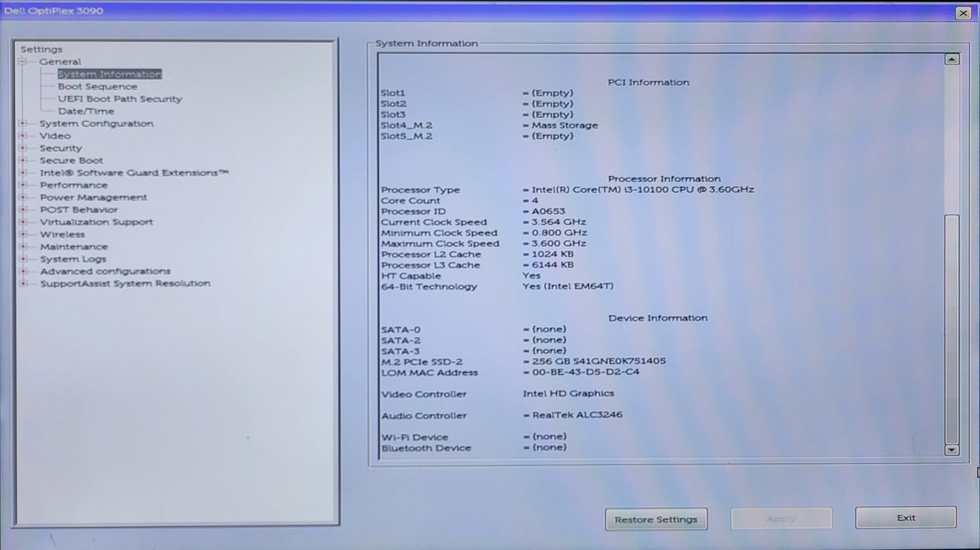Expand the Power Management node

(23, 197)
